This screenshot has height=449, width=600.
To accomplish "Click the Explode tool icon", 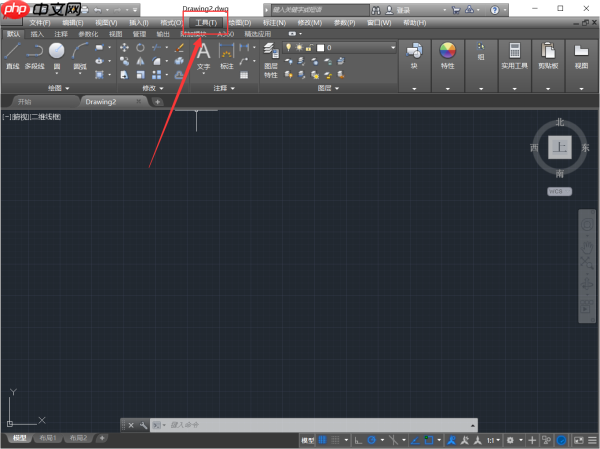I will pyautogui.click(x=179, y=61).
